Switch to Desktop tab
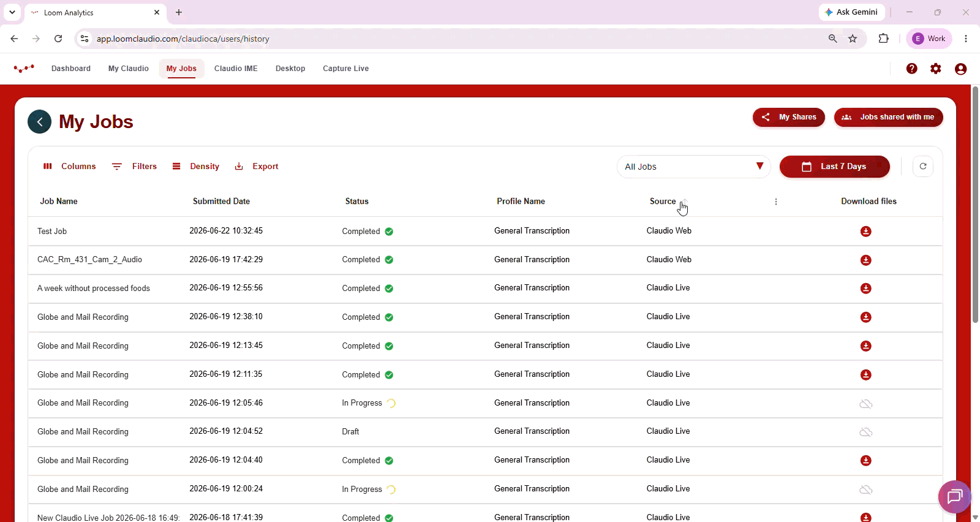The height and width of the screenshot is (522, 980). click(290, 69)
